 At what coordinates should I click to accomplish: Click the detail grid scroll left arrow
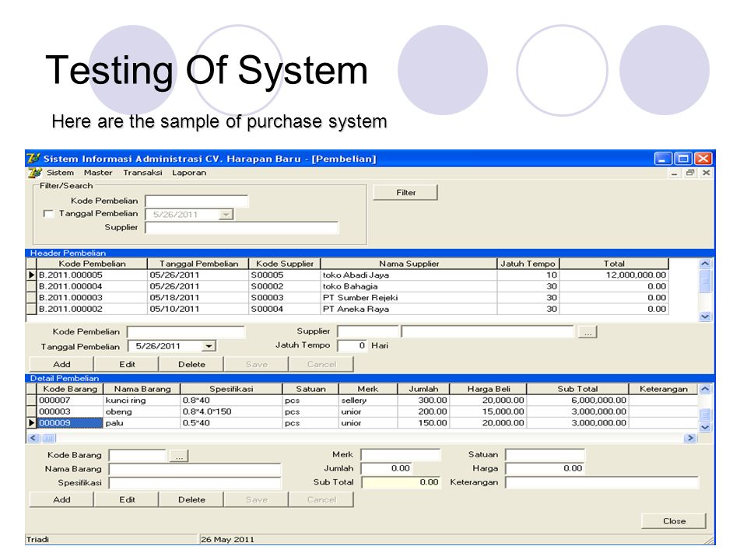pyautogui.click(x=33, y=438)
